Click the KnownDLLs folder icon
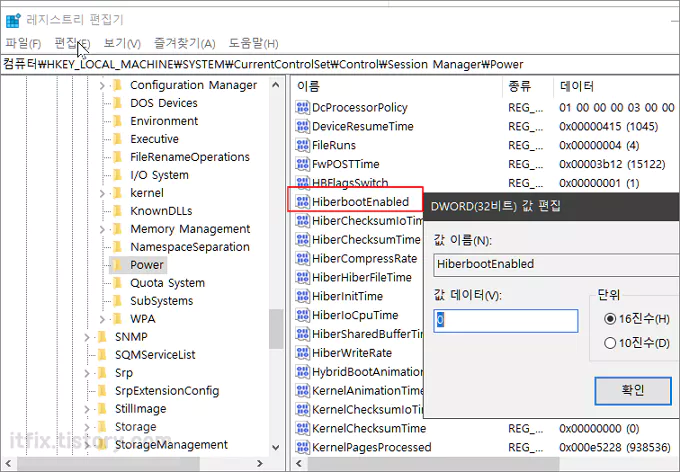Viewport: 680px width, 472px height. [x=118, y=211]
